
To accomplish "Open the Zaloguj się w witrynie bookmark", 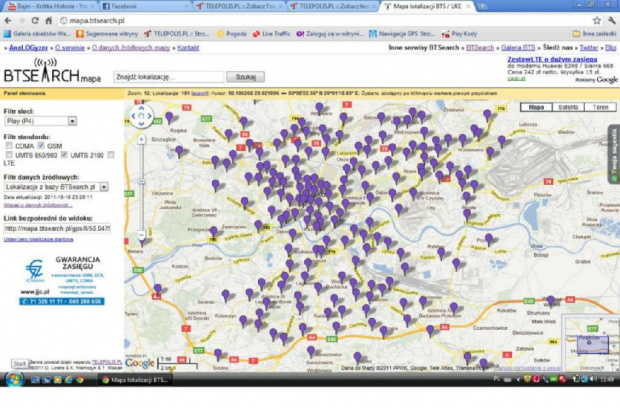I will pos(330,34).
